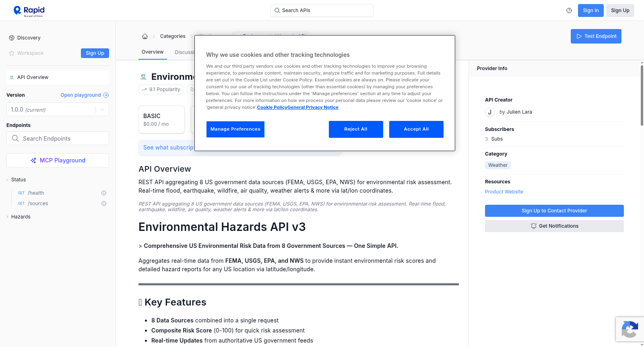This screenshot has height=347, width=644.
Task: Go to the home breadcrumb icon
Action: tap(145, 36)
